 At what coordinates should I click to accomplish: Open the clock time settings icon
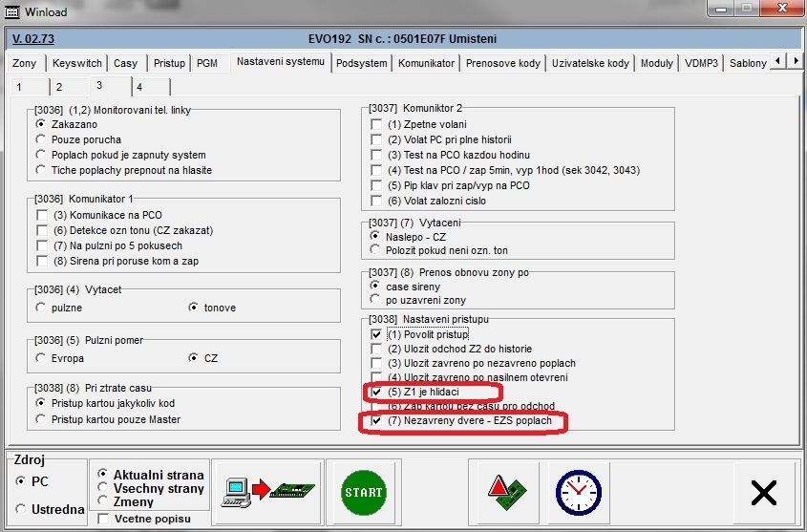578,492
